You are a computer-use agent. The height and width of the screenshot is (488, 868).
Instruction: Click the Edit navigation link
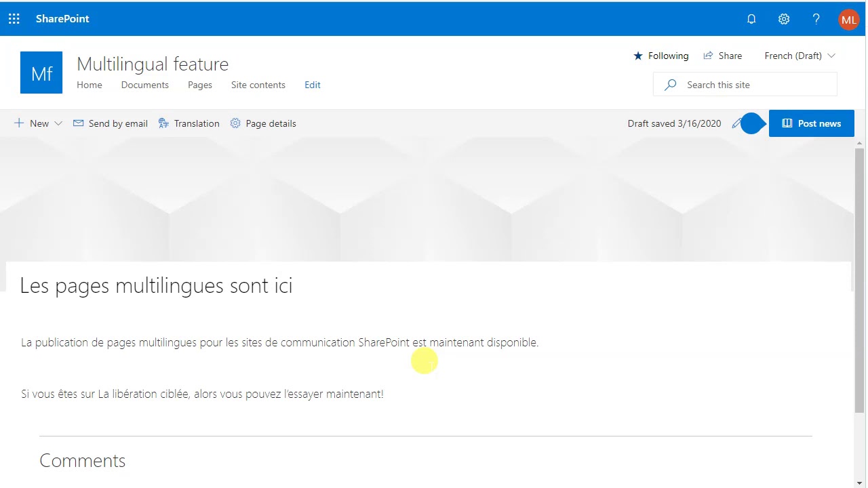coord(313,85)
